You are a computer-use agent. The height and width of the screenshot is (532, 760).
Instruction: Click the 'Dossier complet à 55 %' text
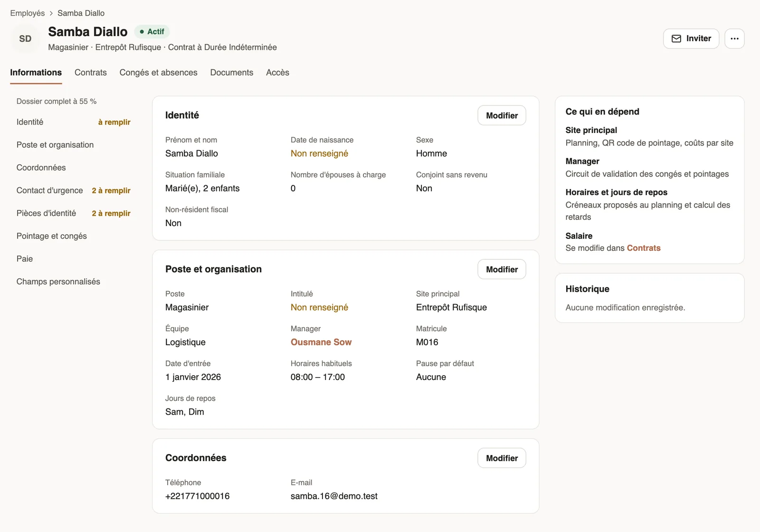pos(57,101)
